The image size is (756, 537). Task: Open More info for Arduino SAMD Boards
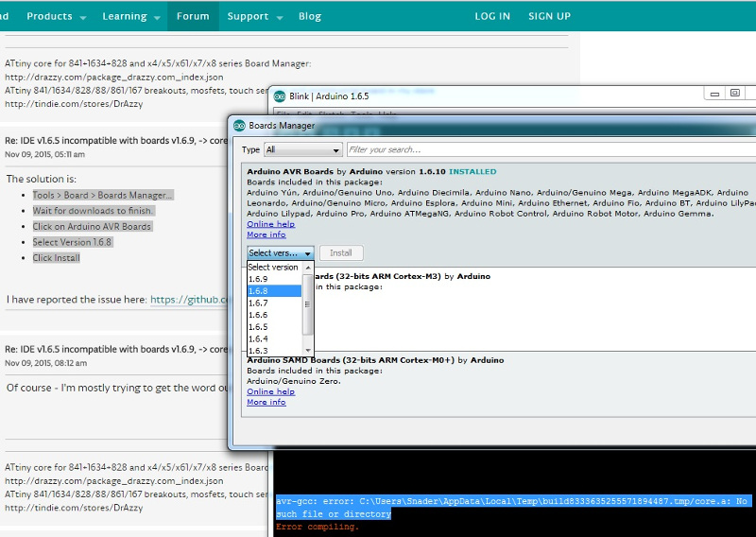pos(266,403)
